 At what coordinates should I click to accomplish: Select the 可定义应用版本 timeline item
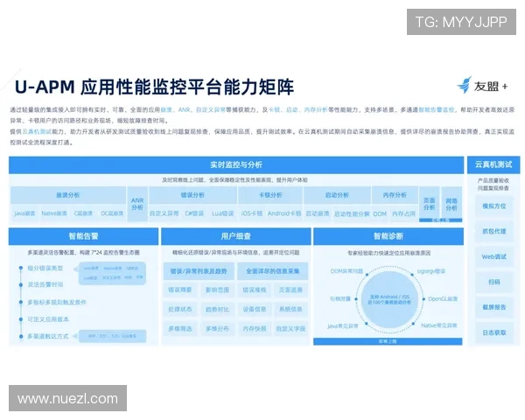(48, 319)
